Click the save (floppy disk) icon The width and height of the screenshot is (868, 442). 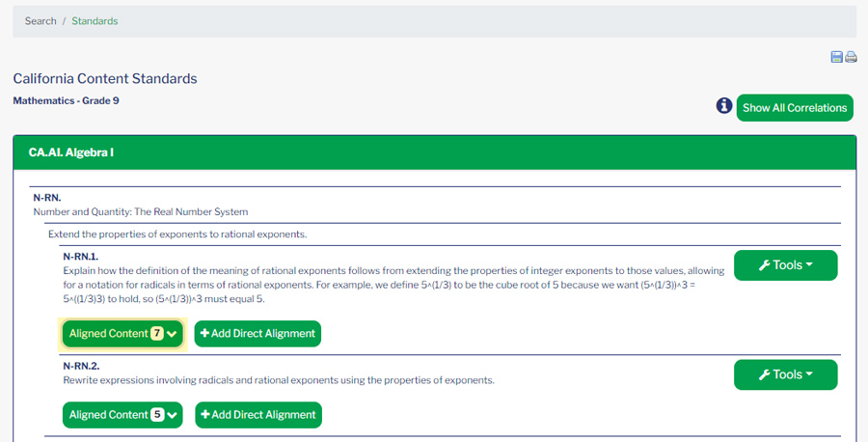836,57
